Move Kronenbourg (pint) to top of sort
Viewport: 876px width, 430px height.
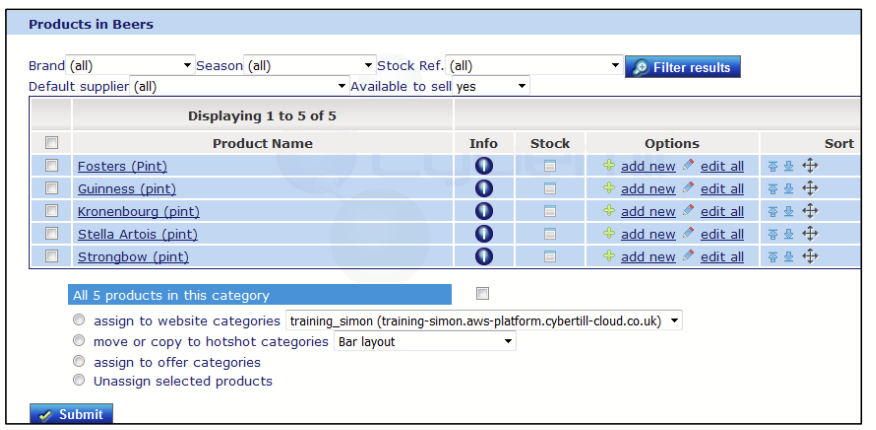point(773,211)
